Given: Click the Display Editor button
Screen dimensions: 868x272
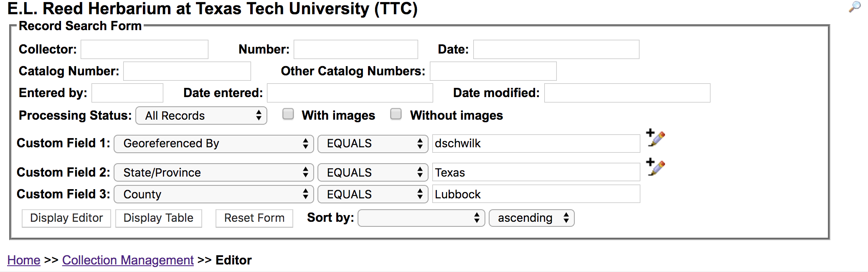Looking at the screenshot, I should pos(66,218).
